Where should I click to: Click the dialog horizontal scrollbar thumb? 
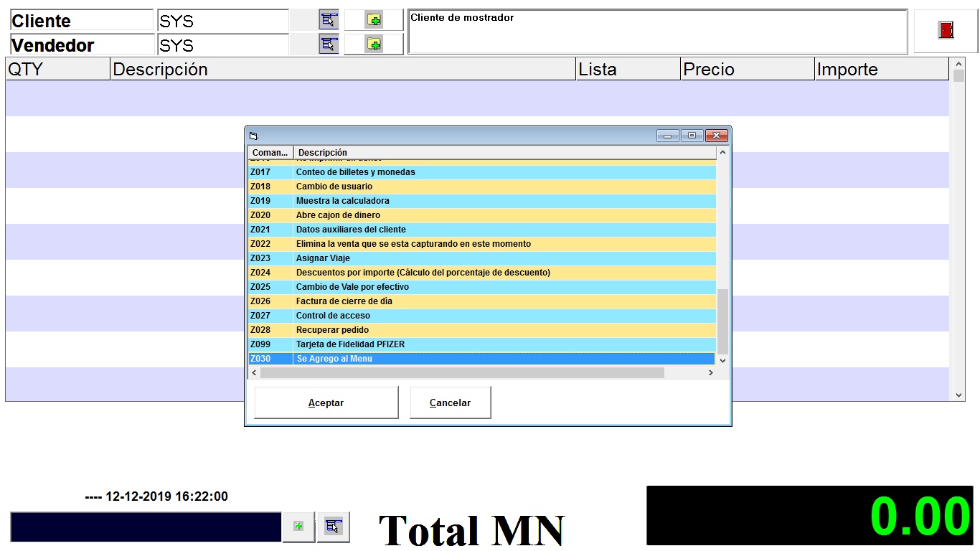[462, 373]
